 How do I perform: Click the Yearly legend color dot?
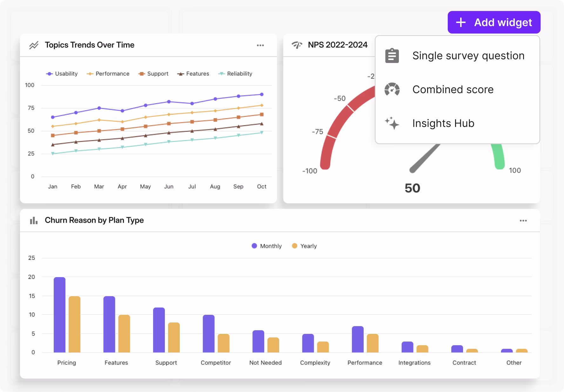point(294,246)
